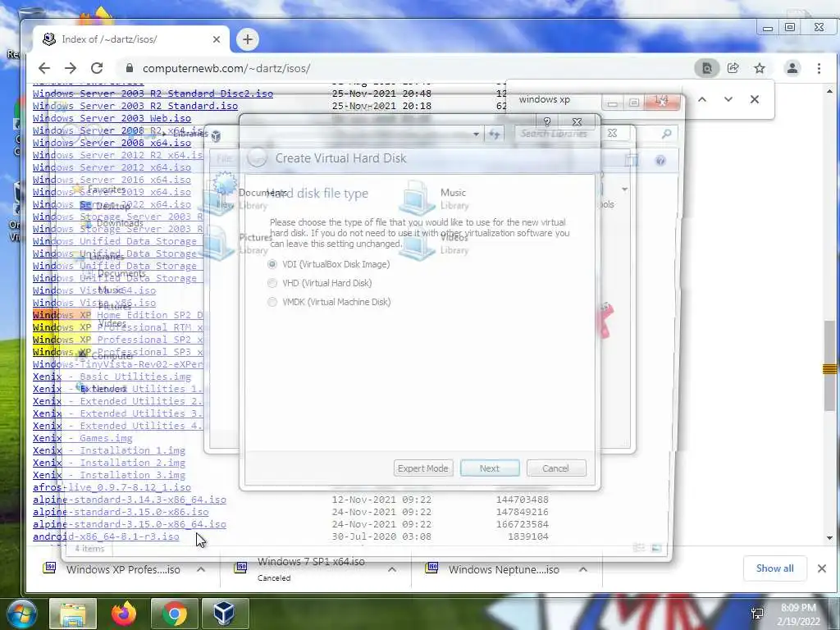This screenshot has width=840, height=630.
Task: Close the Index of /~dartz/isos/ tab
Action: (x=217, y=39)
